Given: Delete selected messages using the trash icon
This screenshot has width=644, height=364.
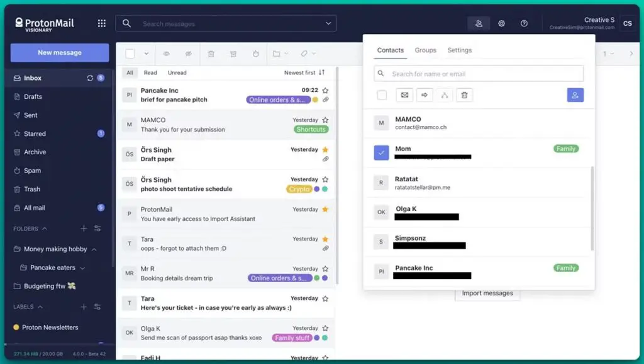Looking at the screenshot, I should [x=211, y=54].
